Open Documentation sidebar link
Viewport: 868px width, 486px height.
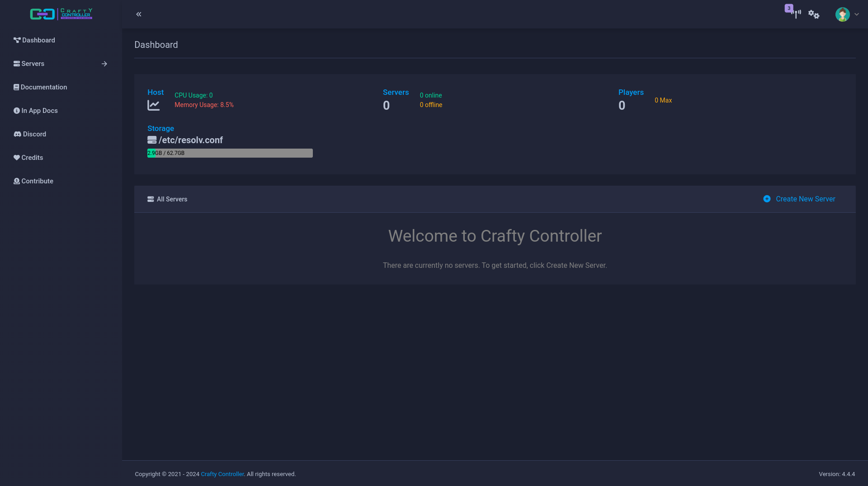click(40, 87)
